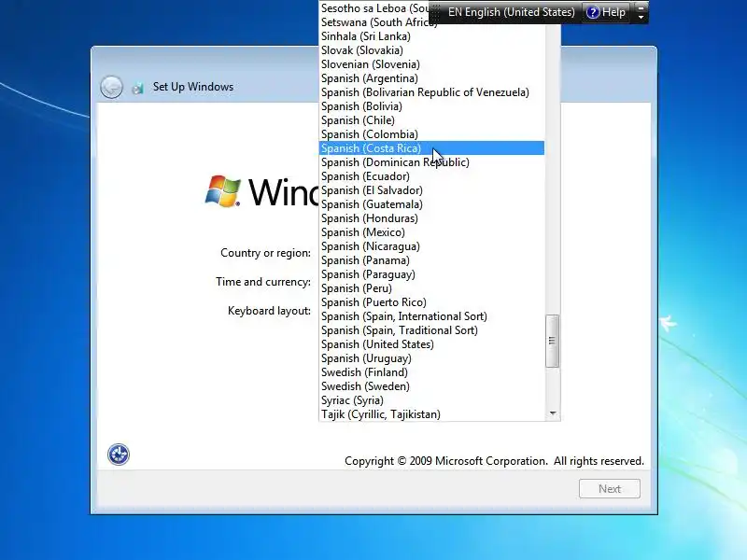Select Spanish (Nicaragua)

pos(431,246)
